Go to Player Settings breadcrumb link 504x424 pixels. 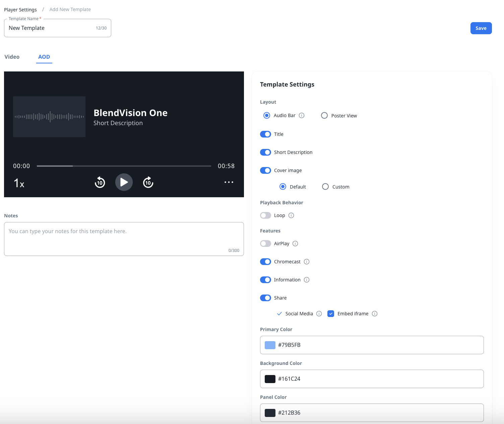point(20,10)
